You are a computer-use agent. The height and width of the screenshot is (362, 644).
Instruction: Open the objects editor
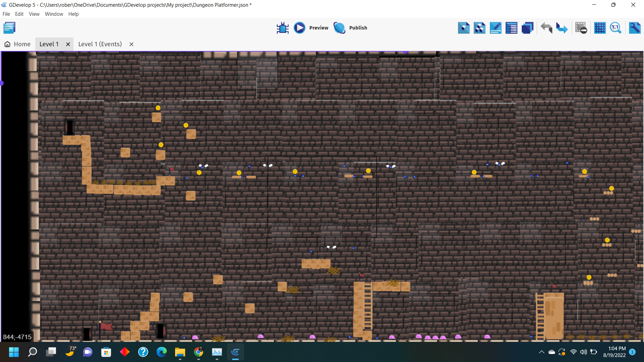click(x=464, y=28)
